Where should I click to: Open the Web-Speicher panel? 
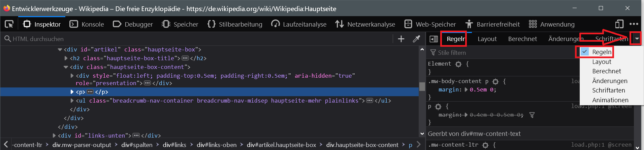coord(430,24)
